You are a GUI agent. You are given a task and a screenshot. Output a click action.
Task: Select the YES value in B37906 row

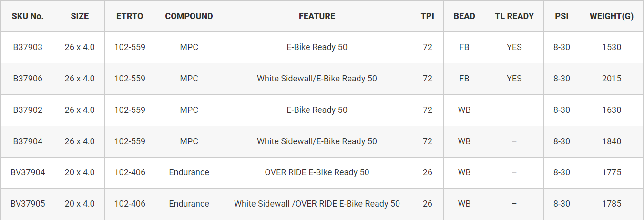[514, 79]
